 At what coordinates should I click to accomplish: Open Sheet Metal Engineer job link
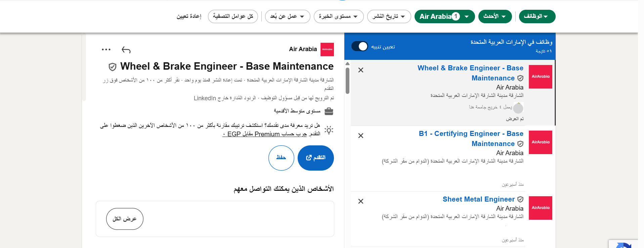(x=478, y=199)
